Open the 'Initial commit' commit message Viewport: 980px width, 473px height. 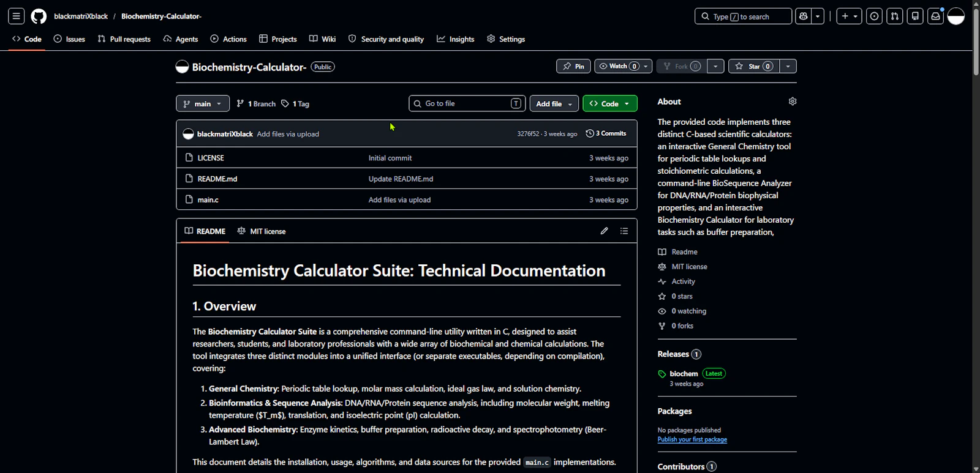click(x=390, y=158)
